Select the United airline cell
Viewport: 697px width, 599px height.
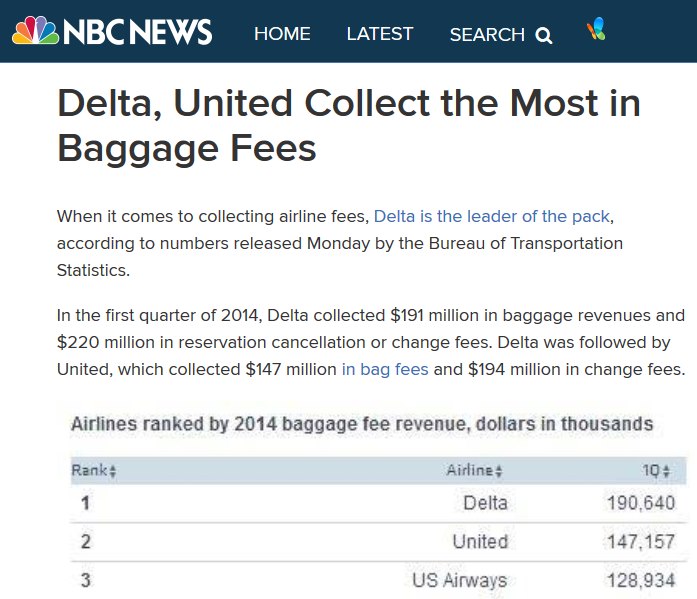click(480, 542)
